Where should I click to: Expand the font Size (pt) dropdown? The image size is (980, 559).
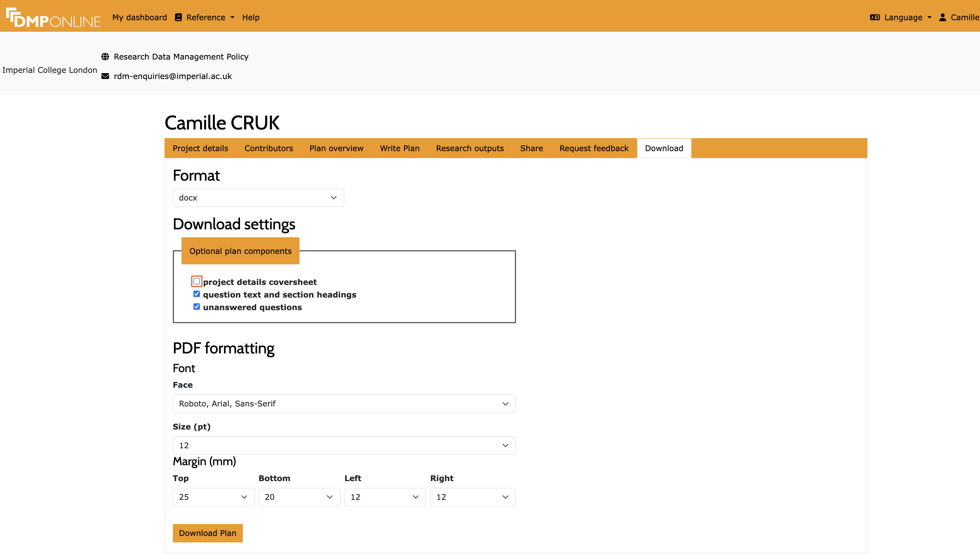tap(344, 445)
